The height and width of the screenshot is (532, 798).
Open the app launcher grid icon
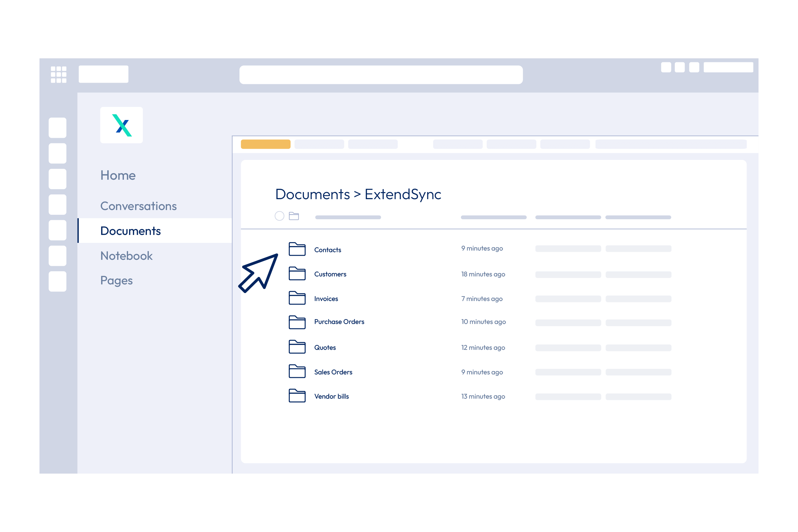58,74
